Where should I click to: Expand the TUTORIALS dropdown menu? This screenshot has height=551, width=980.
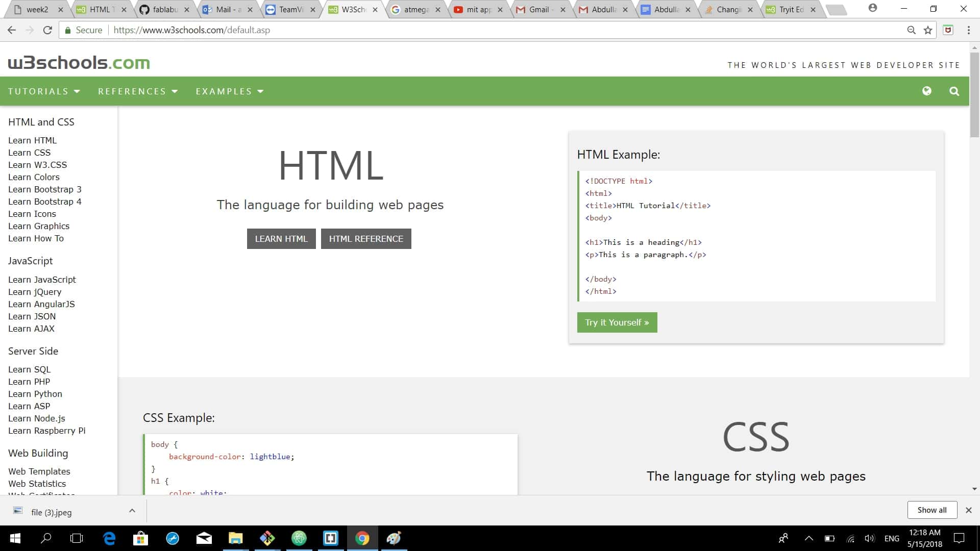(44, 91)
